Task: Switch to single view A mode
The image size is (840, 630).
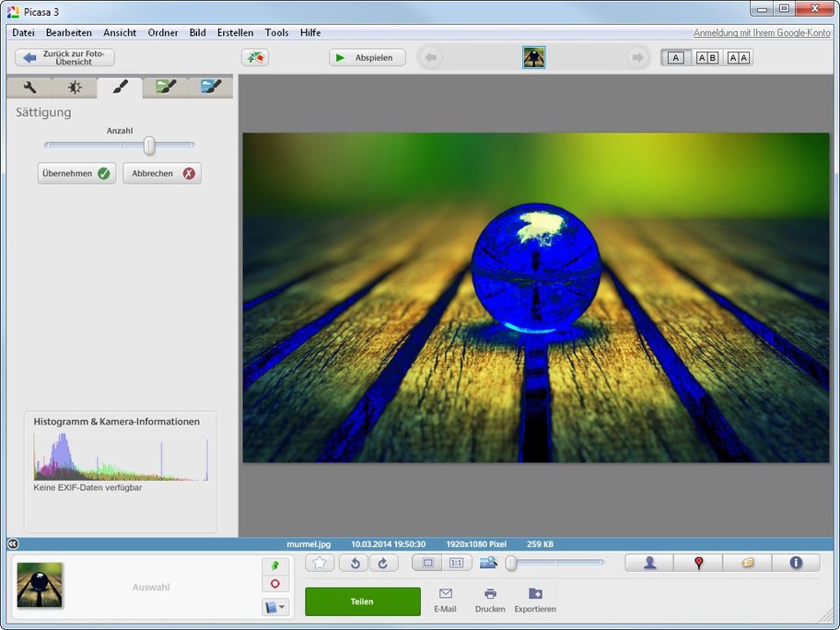Action: pyautogui.click(x=676, y=58)
